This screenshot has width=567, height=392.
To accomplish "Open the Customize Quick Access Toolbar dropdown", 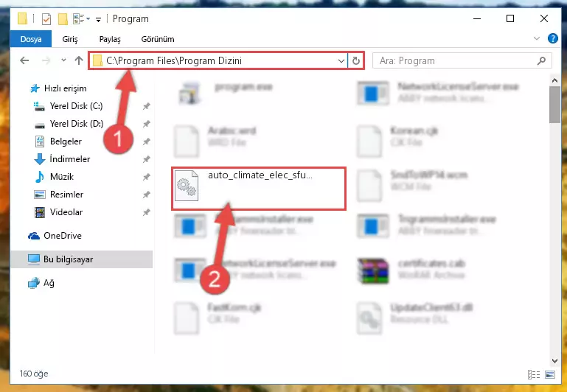I will 98,19.
